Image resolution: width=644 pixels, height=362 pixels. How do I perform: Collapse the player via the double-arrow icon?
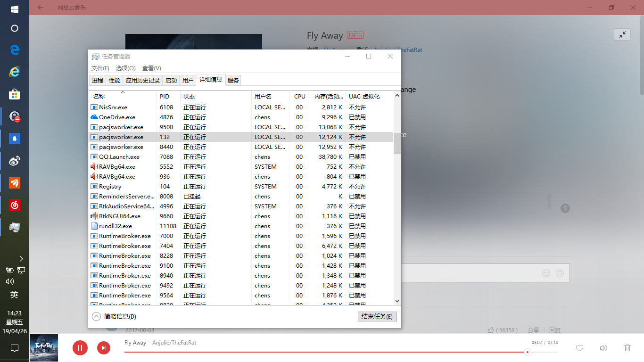pyautogui.click(x=622, y=34)
